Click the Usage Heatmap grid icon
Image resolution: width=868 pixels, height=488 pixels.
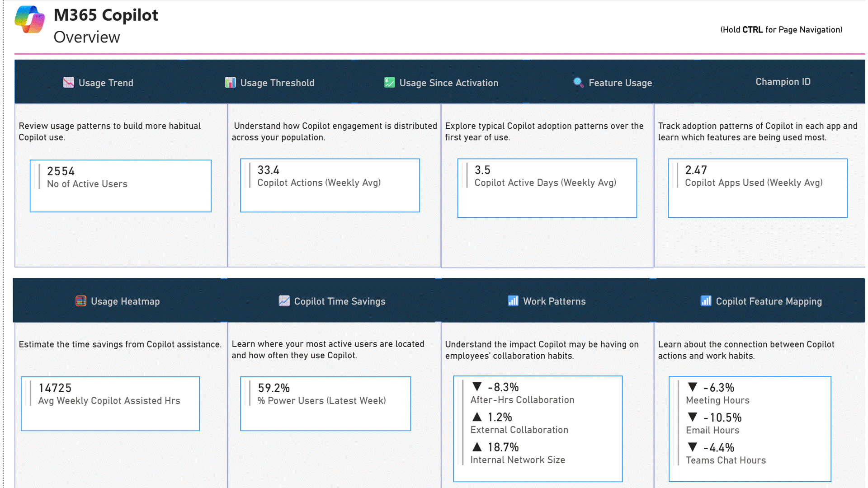[80, 301]
